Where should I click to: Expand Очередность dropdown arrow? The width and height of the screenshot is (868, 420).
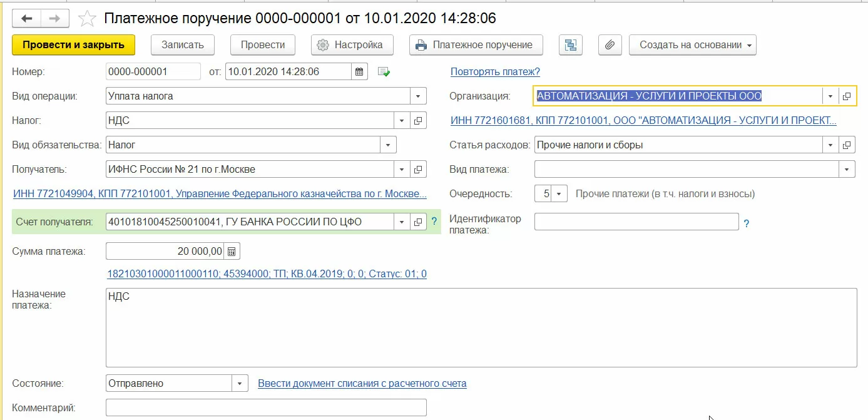click(x=559, y=194)
